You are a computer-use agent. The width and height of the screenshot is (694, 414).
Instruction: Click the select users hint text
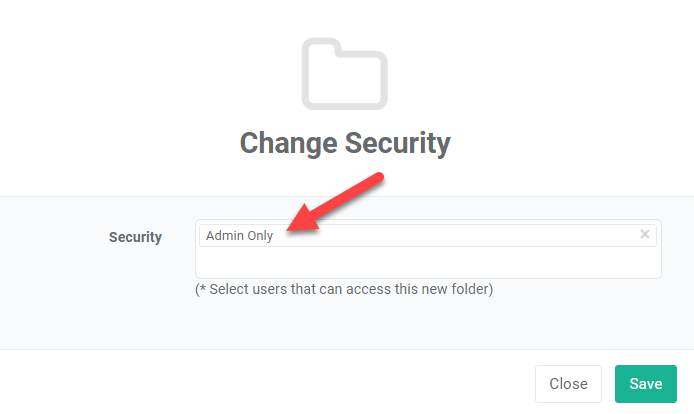click(344, 289)
